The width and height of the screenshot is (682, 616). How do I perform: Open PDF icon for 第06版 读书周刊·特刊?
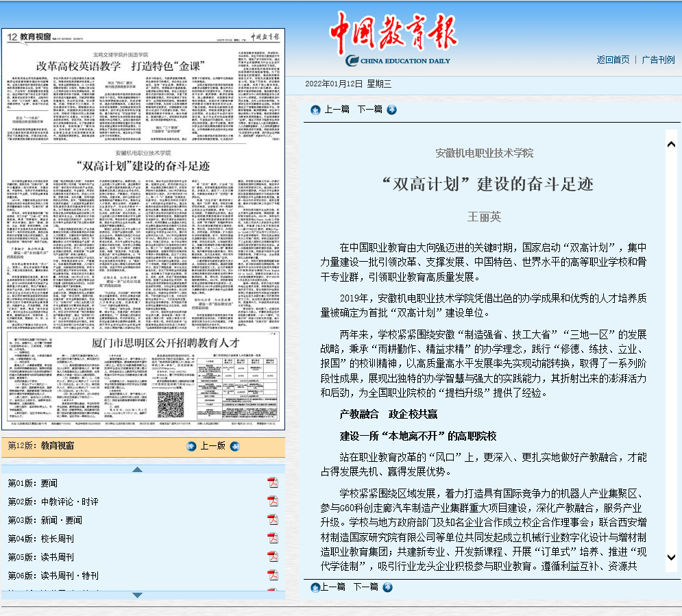tap(273, 575)
